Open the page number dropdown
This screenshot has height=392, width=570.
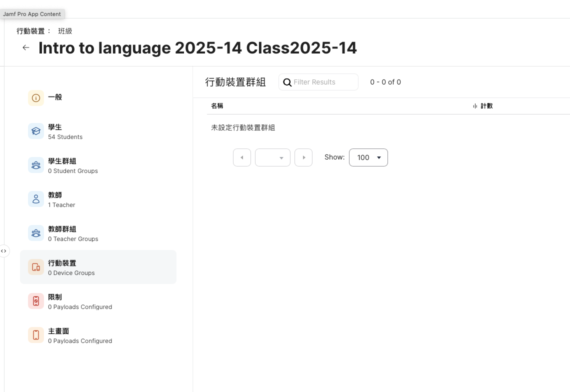[x=272, y=157]
